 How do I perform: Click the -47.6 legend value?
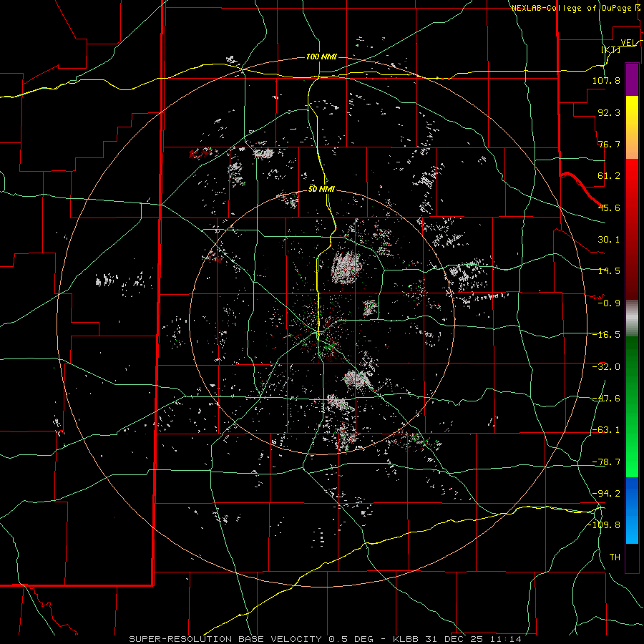coord(606,399)
